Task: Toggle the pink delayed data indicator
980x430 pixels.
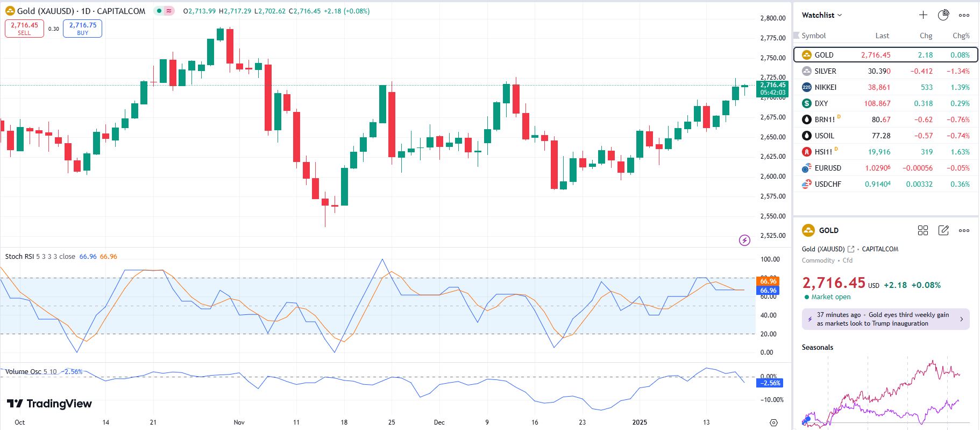Action: pyautogui.click(x=169, y=11)
